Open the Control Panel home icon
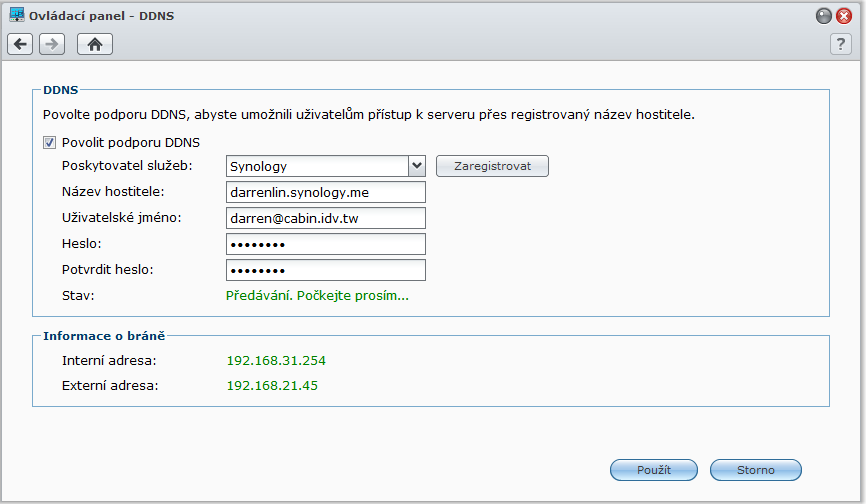 coord(95,44)
